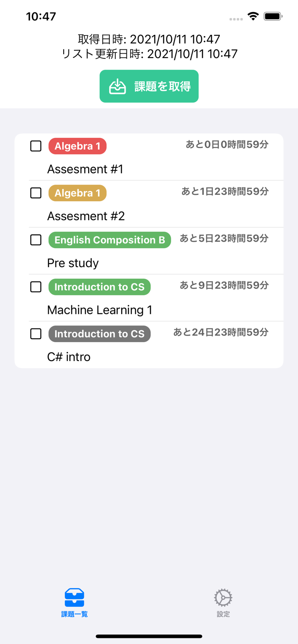The height and width of the screenshot is (644, 298).
Task: Open the 課題一覧 assignment list tab icon
Action: click(x=74, y=597)
